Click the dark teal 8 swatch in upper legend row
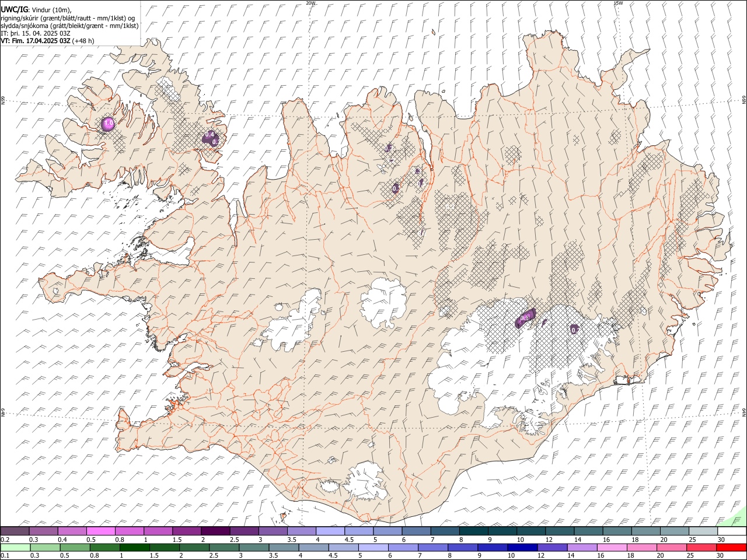This screenshot has width=747, height=560. point(473,531)
